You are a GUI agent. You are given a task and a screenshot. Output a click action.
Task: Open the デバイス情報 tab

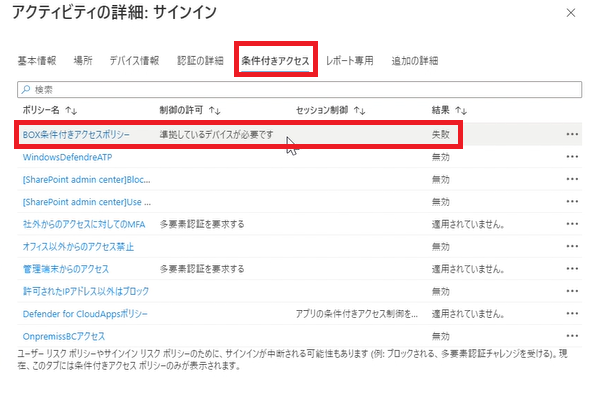134,61
